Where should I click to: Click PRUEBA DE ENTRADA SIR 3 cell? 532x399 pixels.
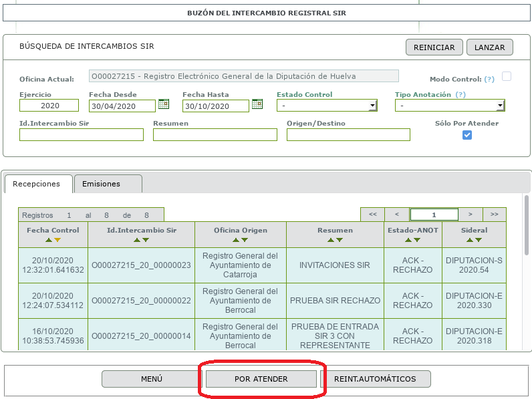click(335, 336)
